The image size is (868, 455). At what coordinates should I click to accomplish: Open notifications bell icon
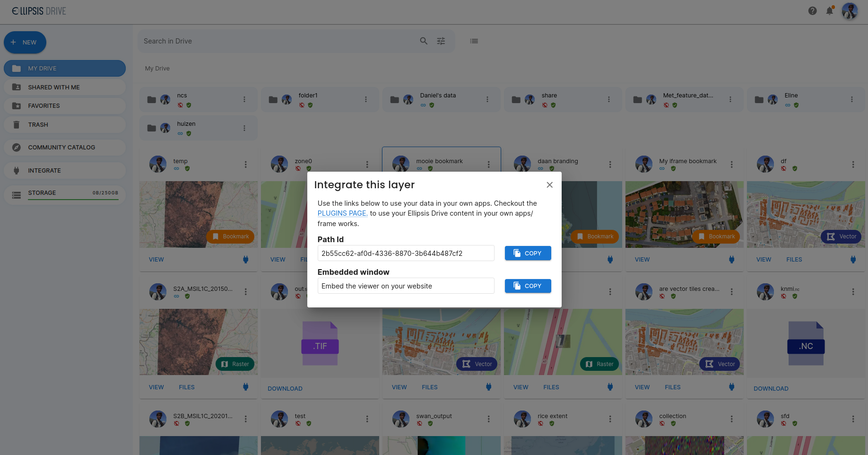[830, 11]
